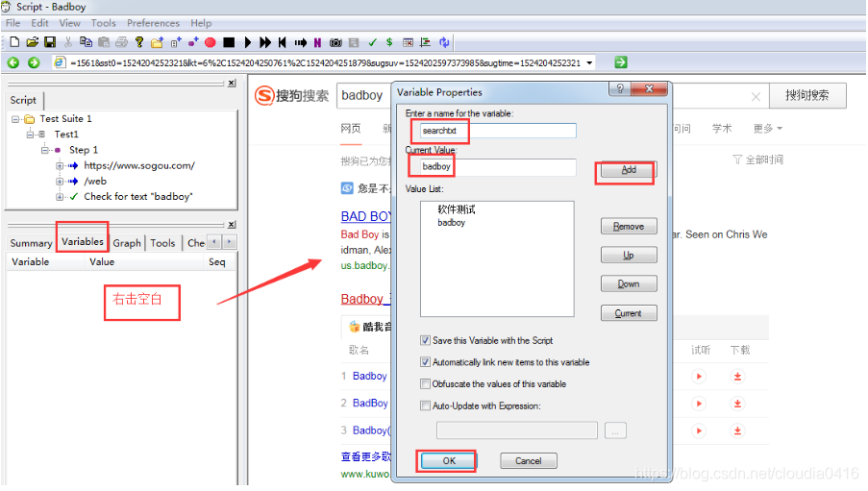Click the address bar URL field
This screenshot has height=491, width=868.
point(326,62)
